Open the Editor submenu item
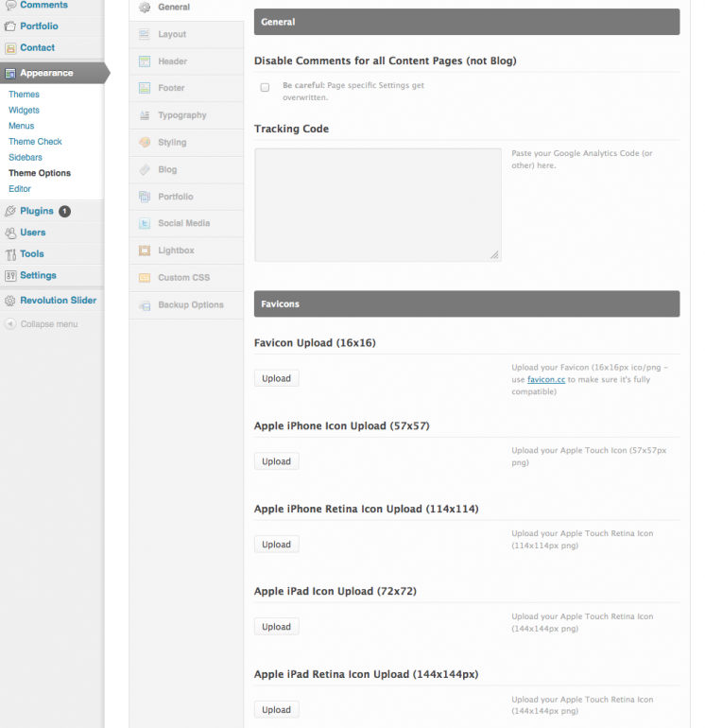The image size is (705, 728). pos(20,189)
